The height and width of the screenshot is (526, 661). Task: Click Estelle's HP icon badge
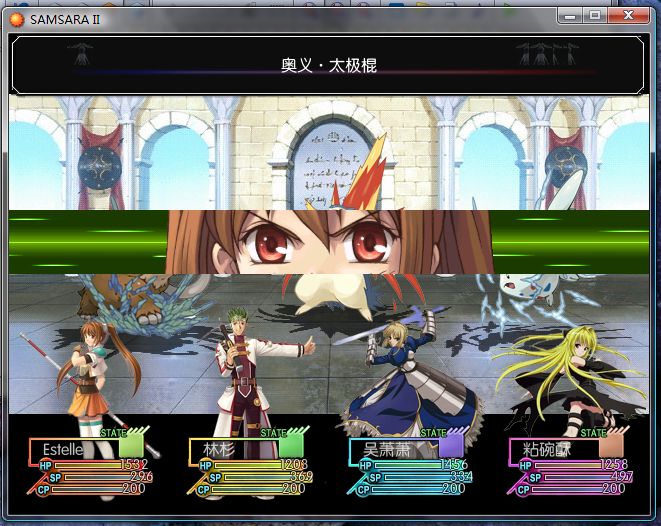pyautogui.click(x=46, y=466)
